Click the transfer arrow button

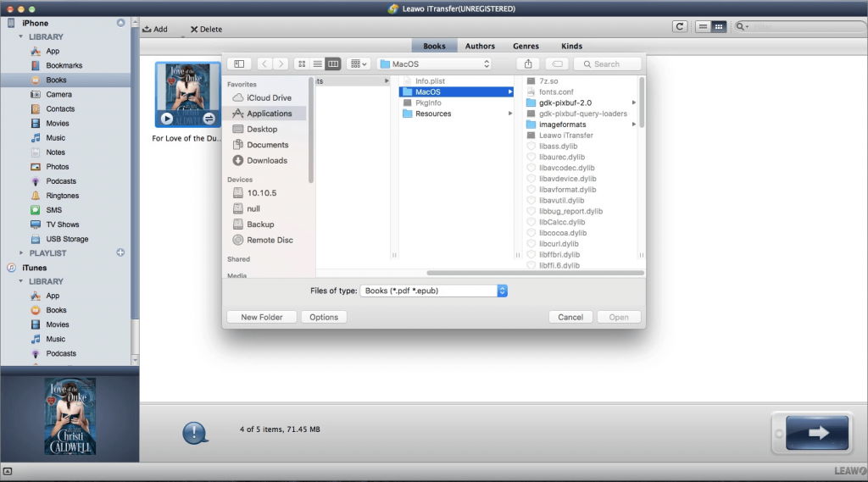pyautogui.click(x=817, y=432)
